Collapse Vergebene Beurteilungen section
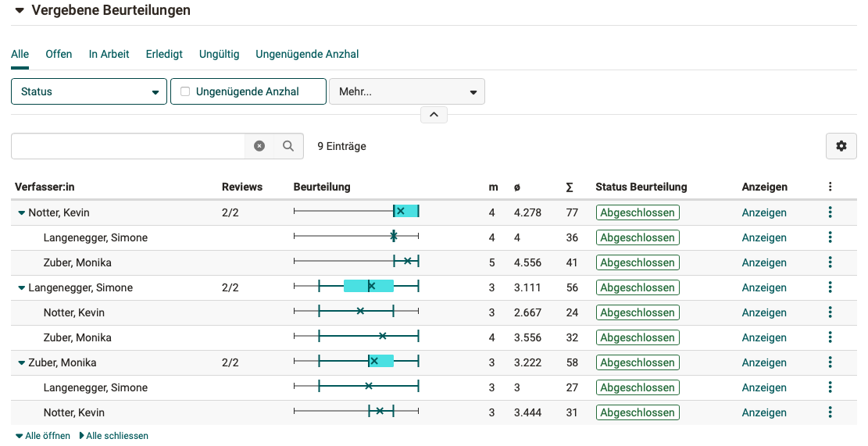This screenshot has height=446, width=868. pos(20,11)
